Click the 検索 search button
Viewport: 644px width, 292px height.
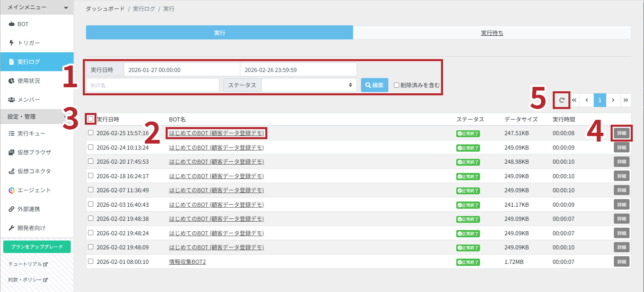click(x=374, y=85)
